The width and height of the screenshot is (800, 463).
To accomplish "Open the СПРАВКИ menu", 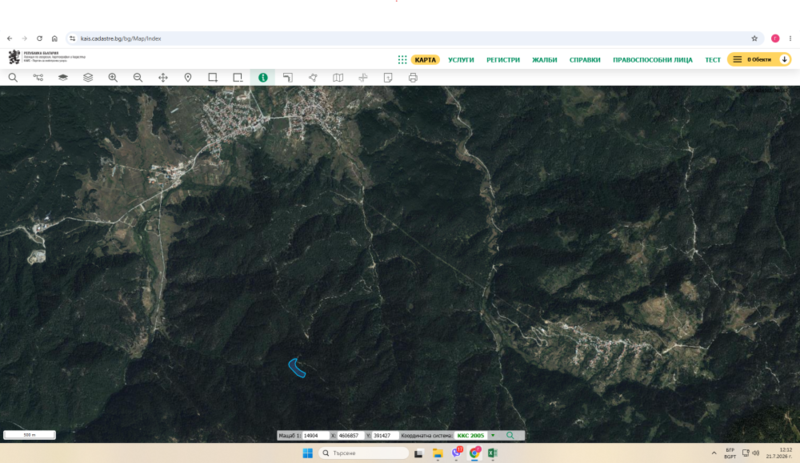I will pyautogui.click(x=585, y=60).
